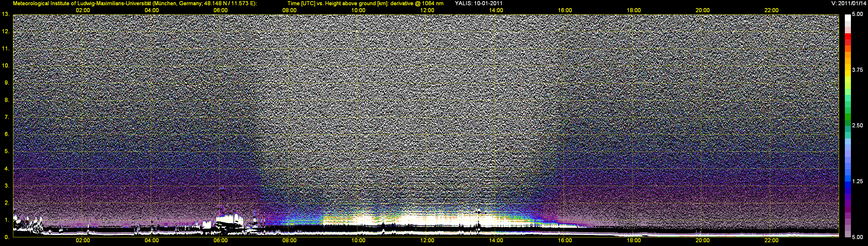The height and width of the screenshot is (246, 868).
Task: Click the 18:00 label on the top time axis
Action: (633, 10)
